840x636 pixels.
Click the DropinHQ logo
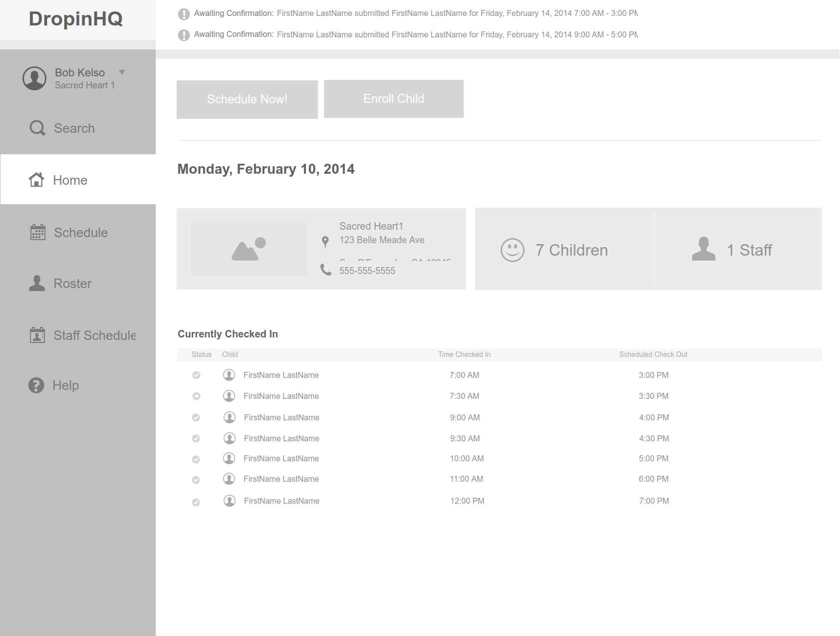[x=76, y=19]
